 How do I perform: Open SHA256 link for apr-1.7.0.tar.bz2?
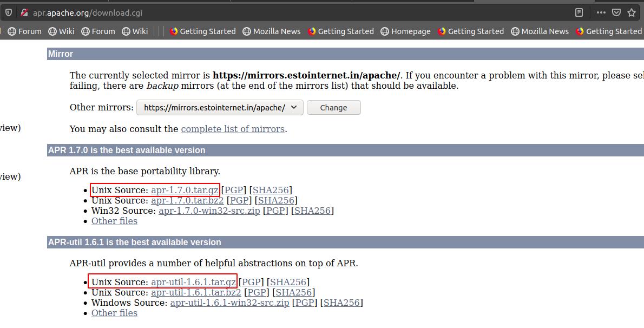coord(276,201)
